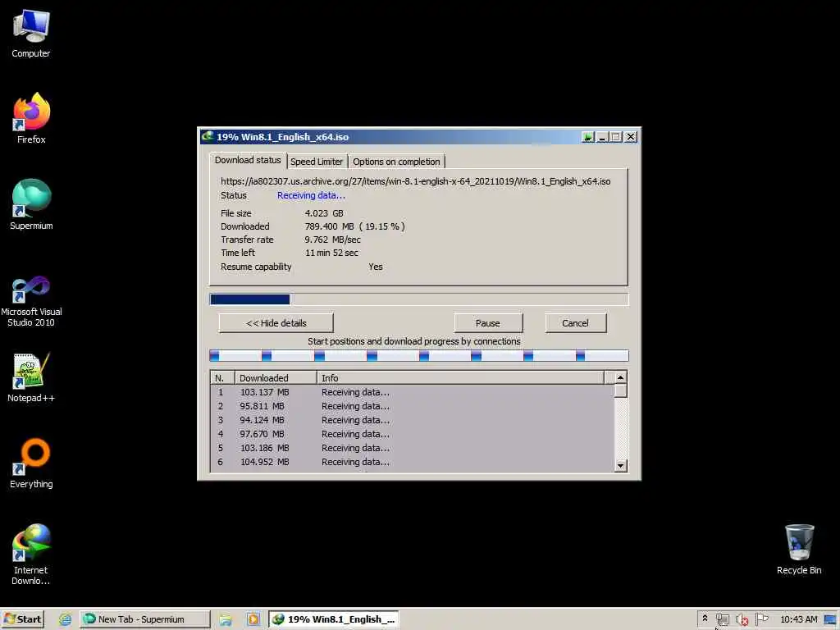The image size is (840, 630).
Task: Click the 789.400 MB downloaded value
Action: click(354, 226)
